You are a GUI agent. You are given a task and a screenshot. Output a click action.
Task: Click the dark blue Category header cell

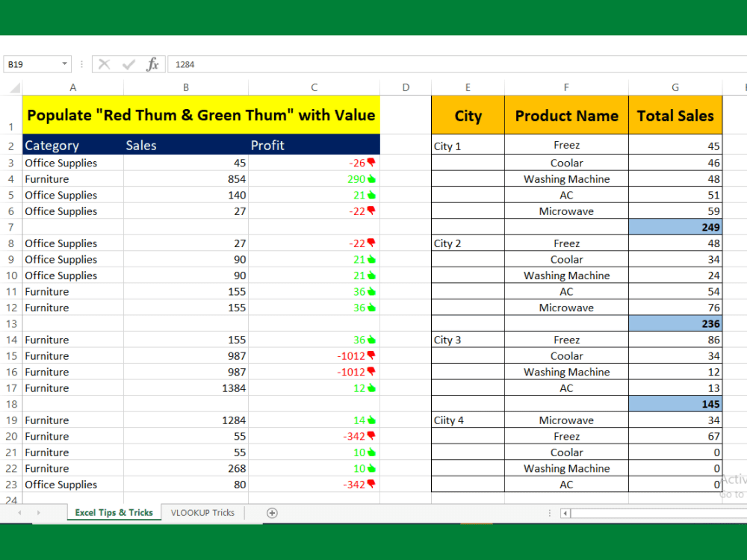[50, 145]
